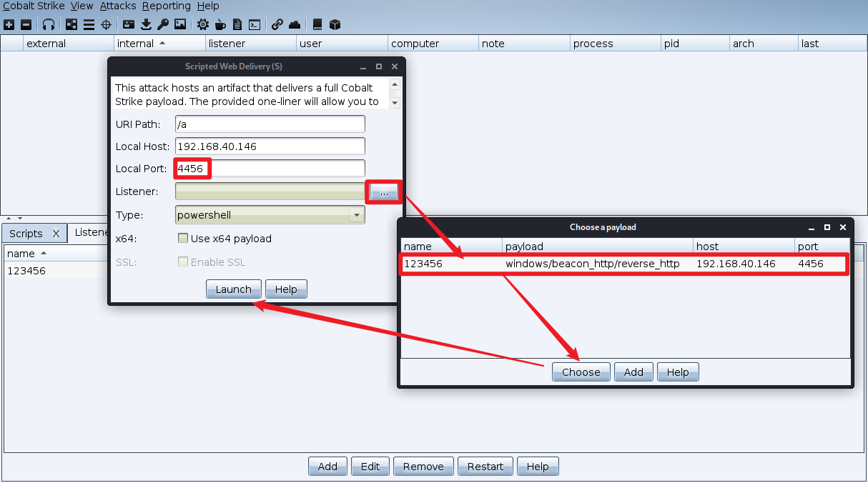Click Add in Choose a payload dialog
The height and width of the screenshot is (483, 868).
[633, 372]
